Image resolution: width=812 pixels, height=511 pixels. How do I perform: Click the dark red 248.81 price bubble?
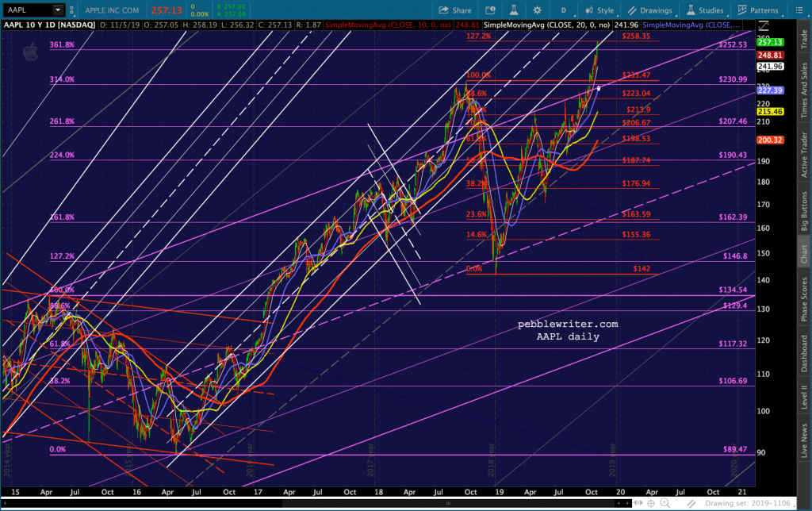point(770,55)
